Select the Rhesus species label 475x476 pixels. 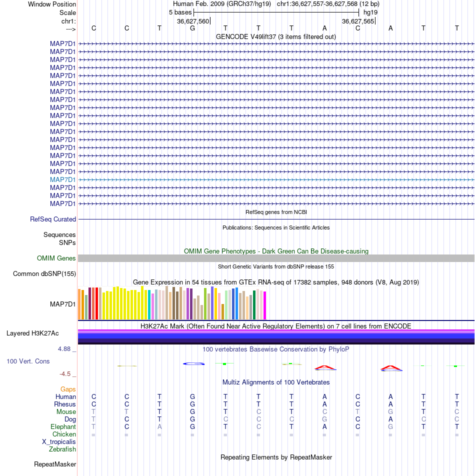point(65,404)
